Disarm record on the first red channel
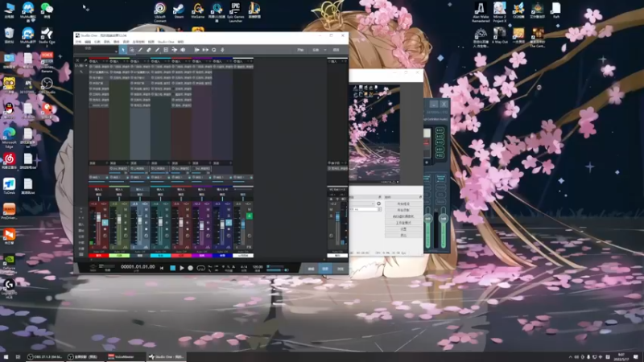 (105, 223)
